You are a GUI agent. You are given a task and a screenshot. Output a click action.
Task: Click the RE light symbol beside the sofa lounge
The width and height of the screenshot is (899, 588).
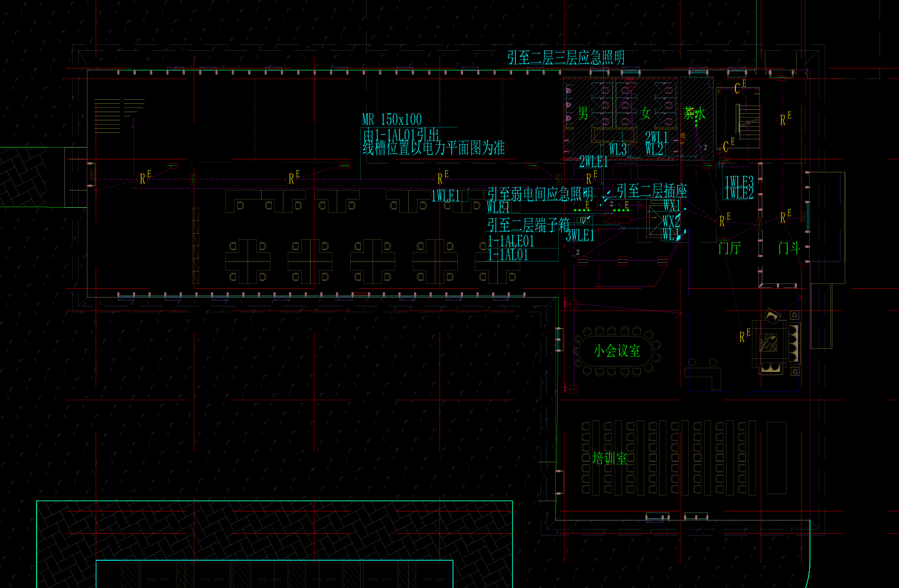coord(744,337)
